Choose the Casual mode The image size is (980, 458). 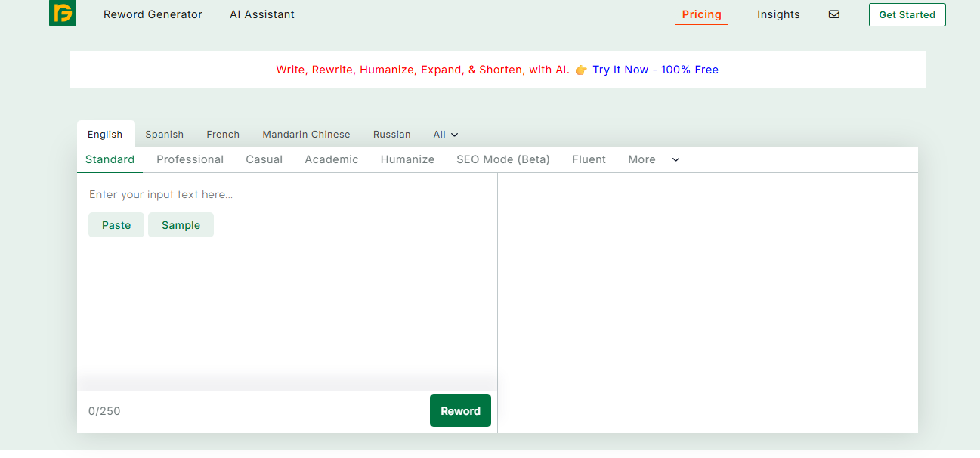(264, 159)
